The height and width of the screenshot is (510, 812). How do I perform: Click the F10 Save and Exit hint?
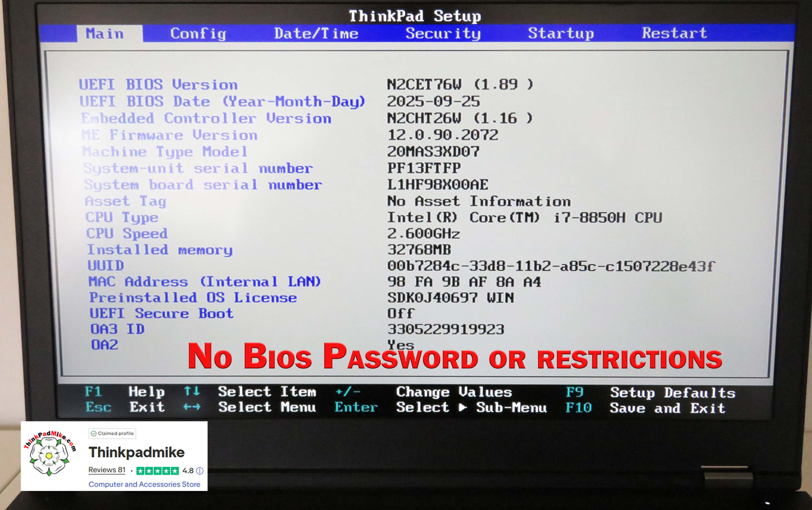(x=645, y=408)
